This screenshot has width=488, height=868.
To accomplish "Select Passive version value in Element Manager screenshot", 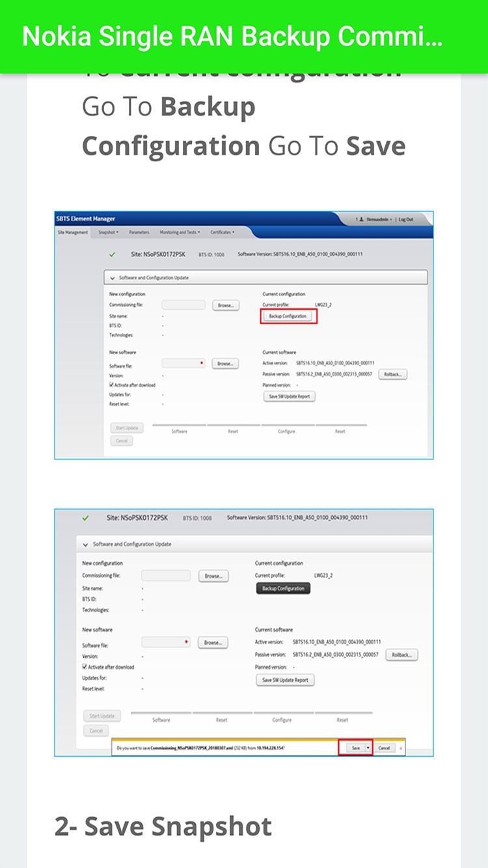I will click(x=334, y=374).
